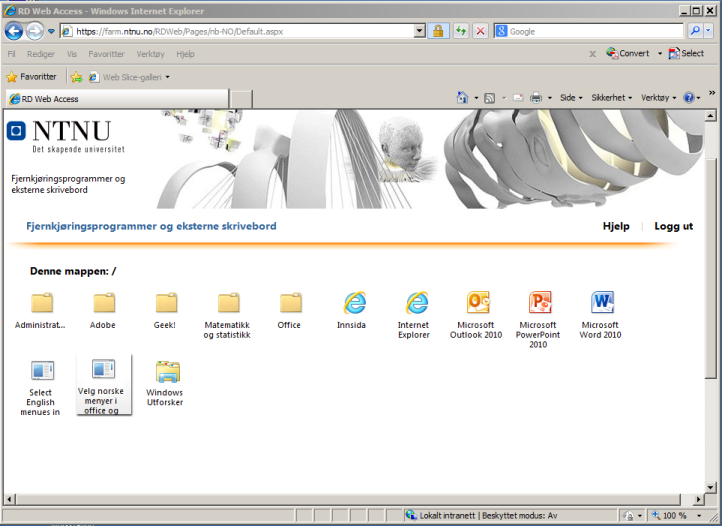Click Lokalt intranett status bar zone
This screenshot has height=526, width=722.
coord(482,515)
